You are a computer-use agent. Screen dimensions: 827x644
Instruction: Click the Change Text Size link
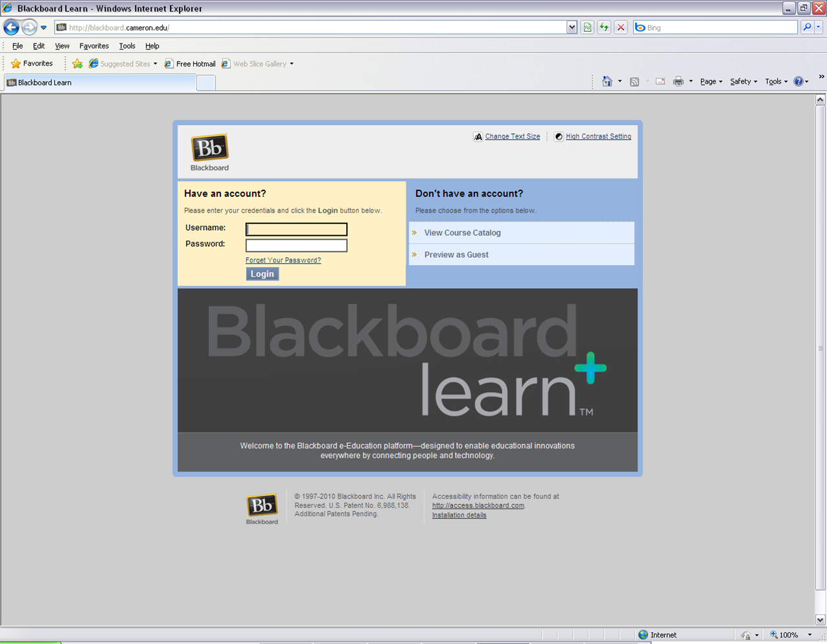click(x=512, y=137)
